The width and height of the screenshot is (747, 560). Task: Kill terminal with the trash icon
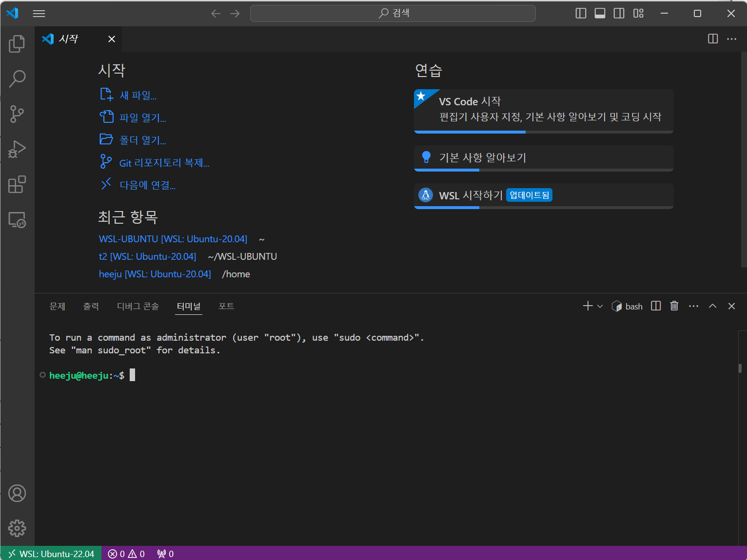(x=674, y=306)
